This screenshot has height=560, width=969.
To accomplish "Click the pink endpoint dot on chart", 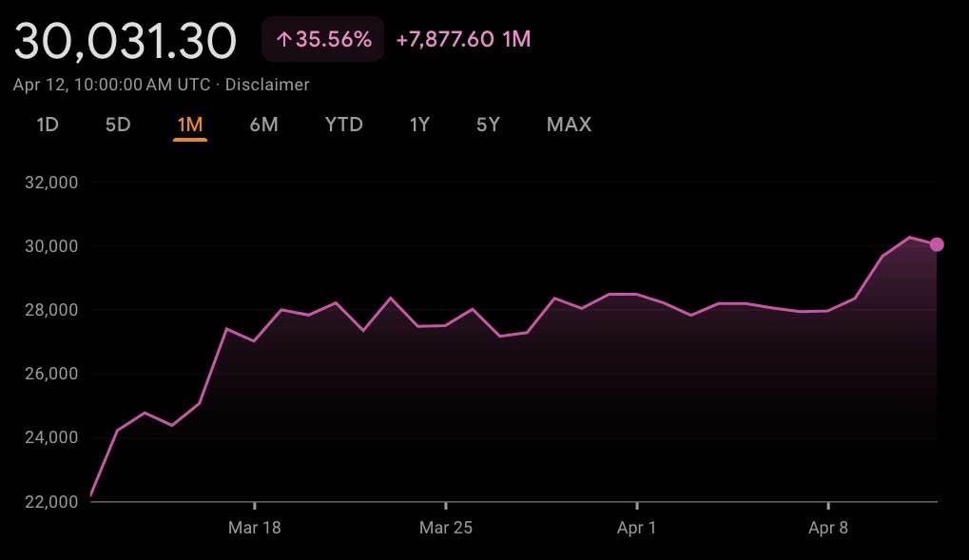I will [x=937, y=244].
